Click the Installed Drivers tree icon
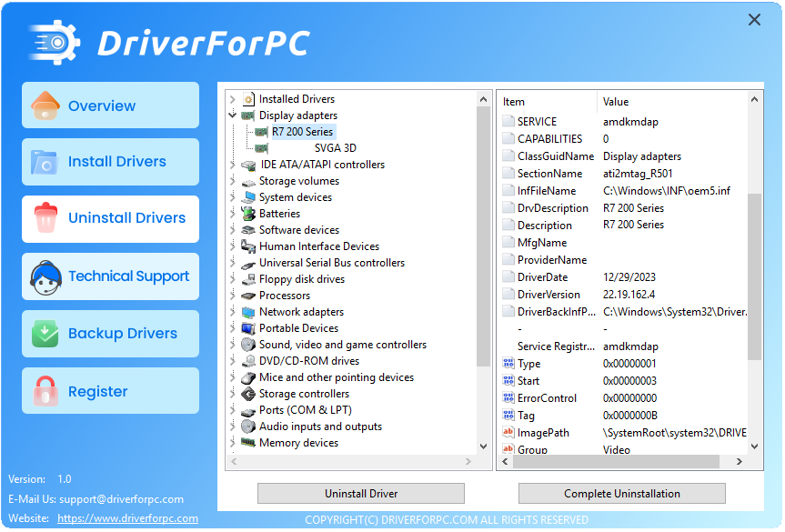Image resolution: width=785 pixels, height=532 pixels. [248, 98]
